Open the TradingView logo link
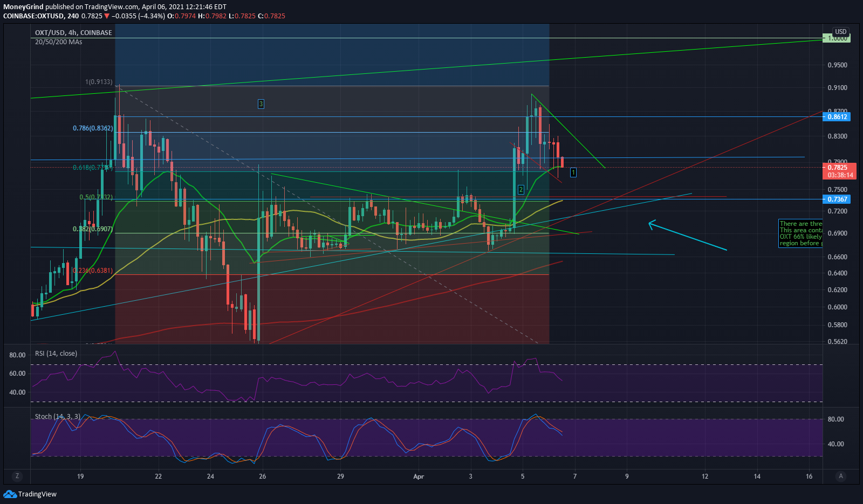 pyautogui.click(x=30, y=494)
